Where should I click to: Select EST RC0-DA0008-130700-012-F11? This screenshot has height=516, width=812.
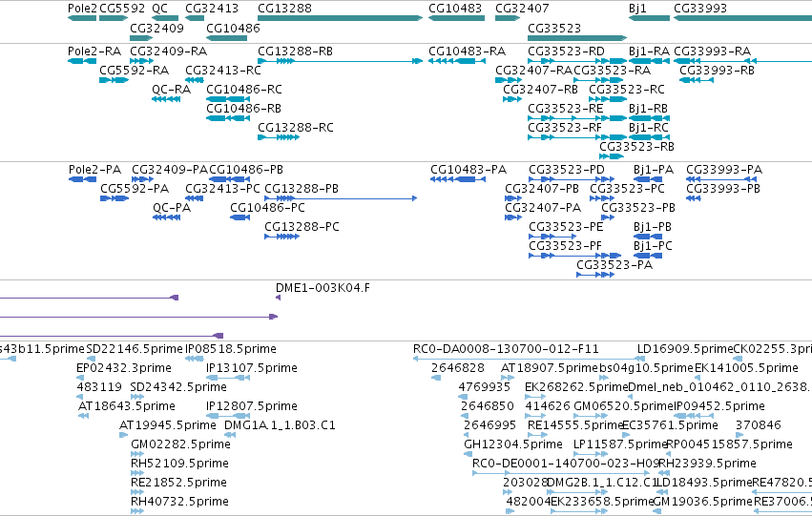click(x=529, y=359)
